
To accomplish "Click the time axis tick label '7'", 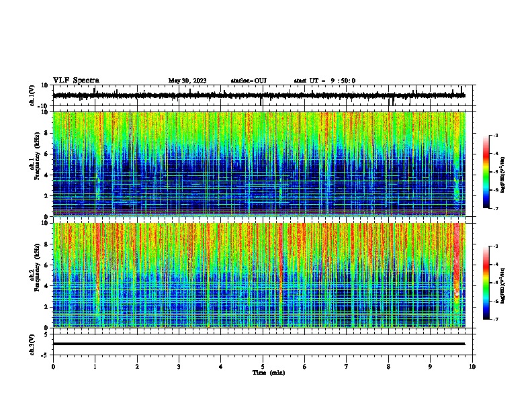I will point(347,367).
